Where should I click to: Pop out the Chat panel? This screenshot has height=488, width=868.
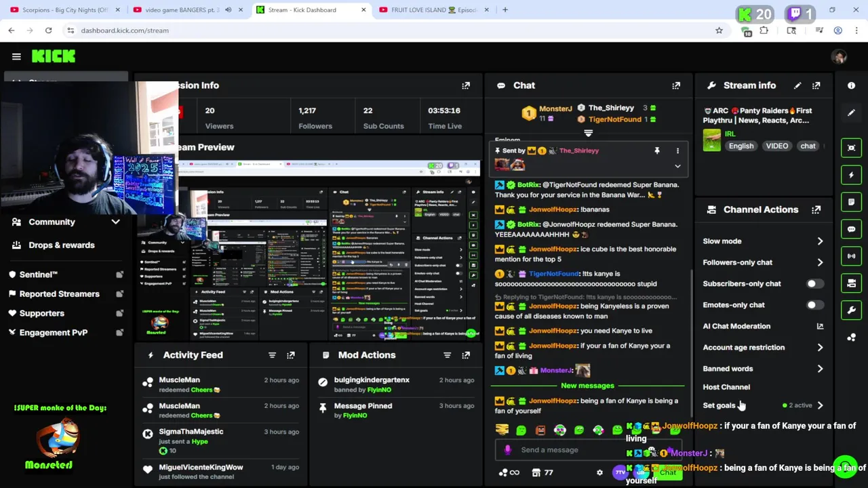[x=676, y=85]
